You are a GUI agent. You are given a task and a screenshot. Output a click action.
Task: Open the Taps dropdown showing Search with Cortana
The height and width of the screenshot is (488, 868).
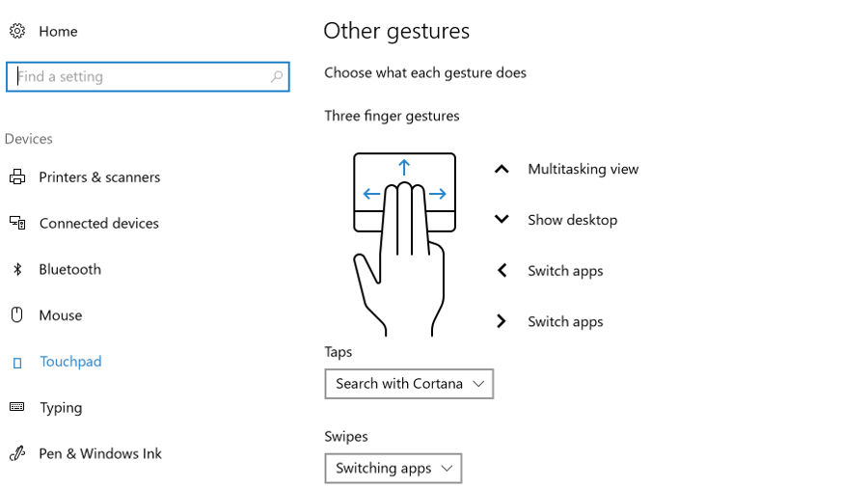click(409, 384)
